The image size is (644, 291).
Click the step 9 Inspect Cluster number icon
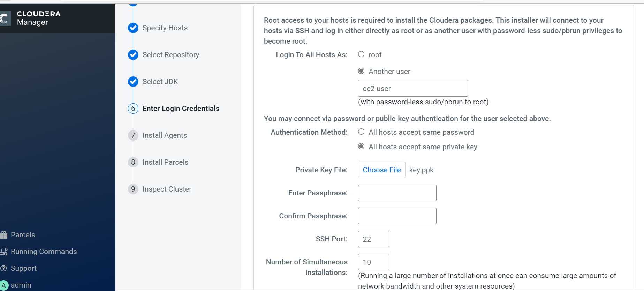(133, 189)
